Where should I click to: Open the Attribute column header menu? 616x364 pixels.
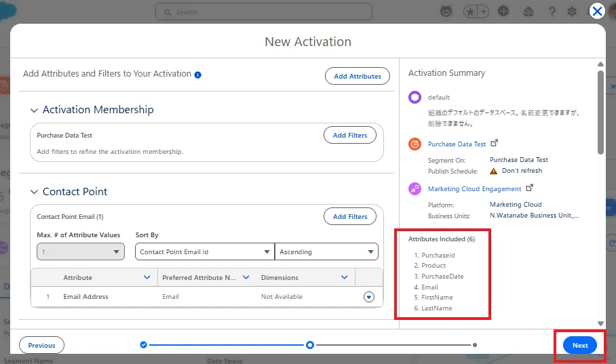click(x=147, y=277)
